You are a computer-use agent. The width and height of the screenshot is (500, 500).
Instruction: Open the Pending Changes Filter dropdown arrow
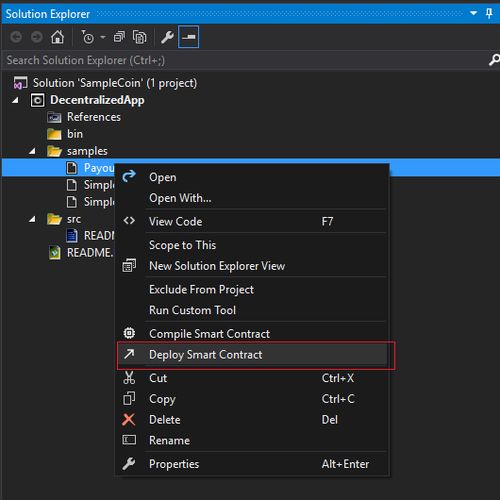pos(103,37)
